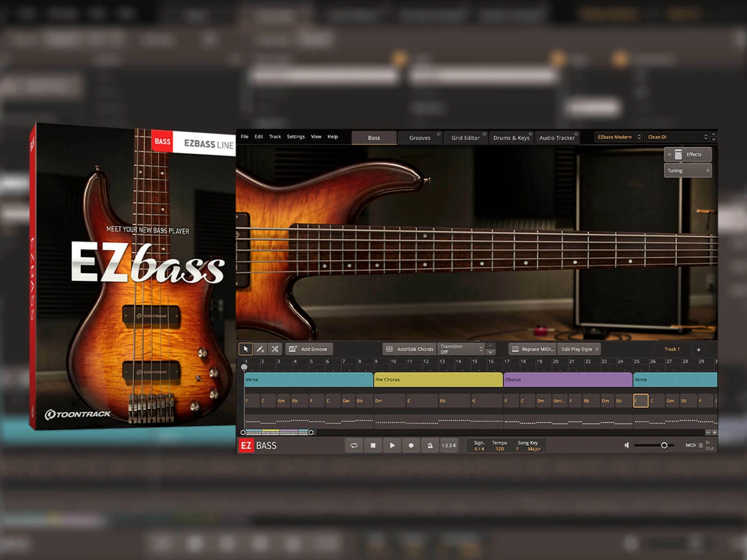
Task: Zoom out timeline with minus button
Action: click(708, 433)
